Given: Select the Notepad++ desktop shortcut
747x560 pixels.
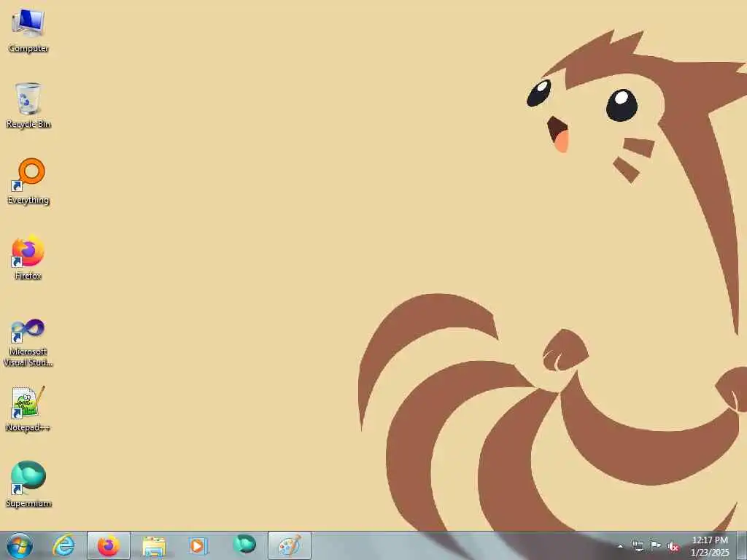Looking at the screenshot, I should (28, 408).
